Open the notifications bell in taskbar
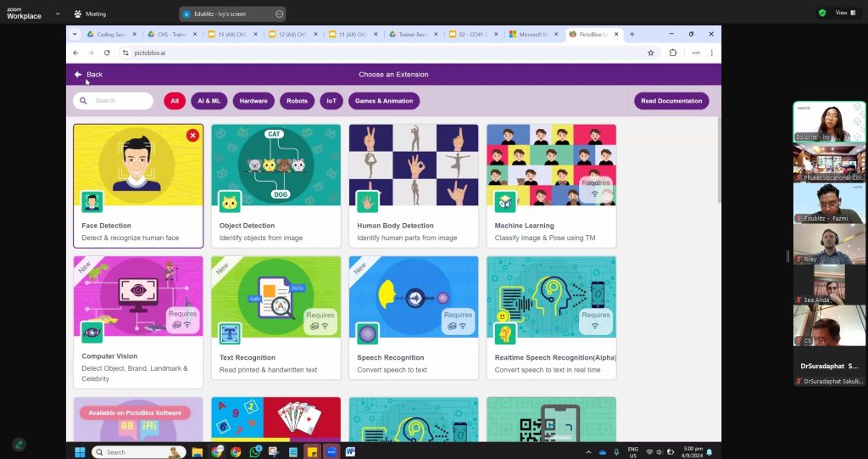The image size is (868, 459). 709,452
